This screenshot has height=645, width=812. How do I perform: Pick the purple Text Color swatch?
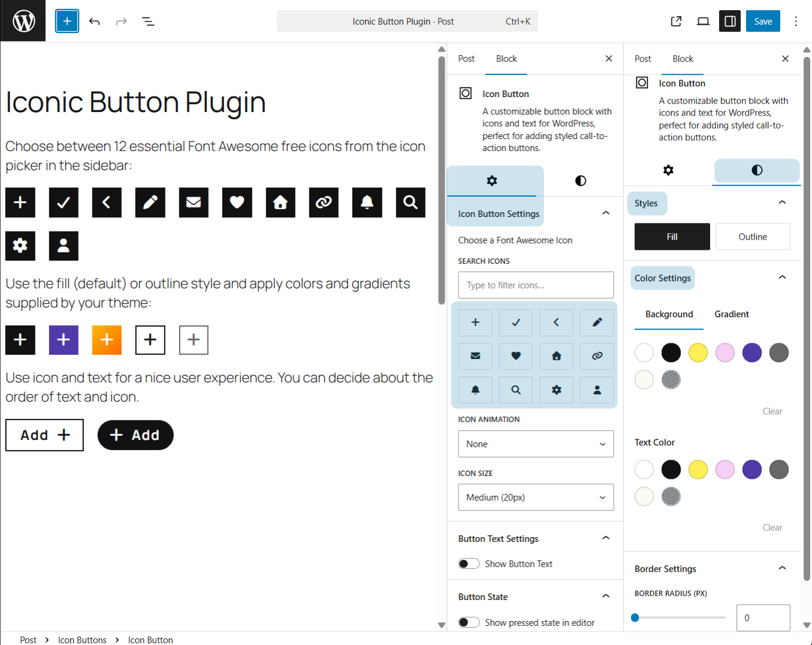(x=752, y=469)
